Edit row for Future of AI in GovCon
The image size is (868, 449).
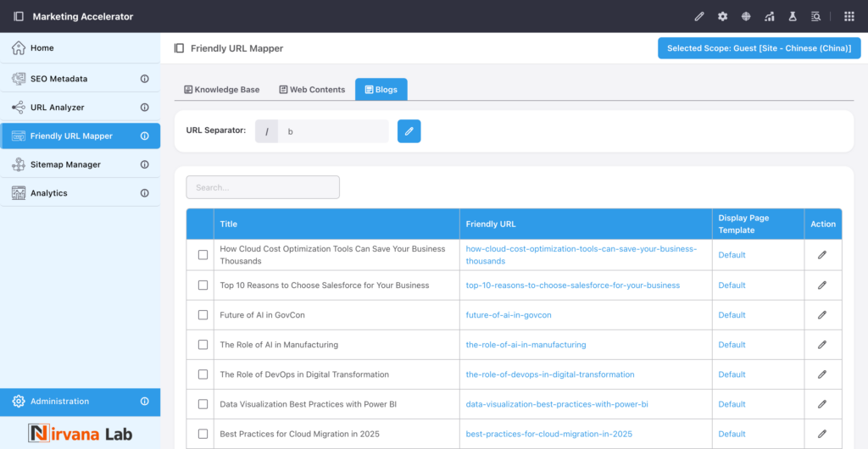point(821,315)
